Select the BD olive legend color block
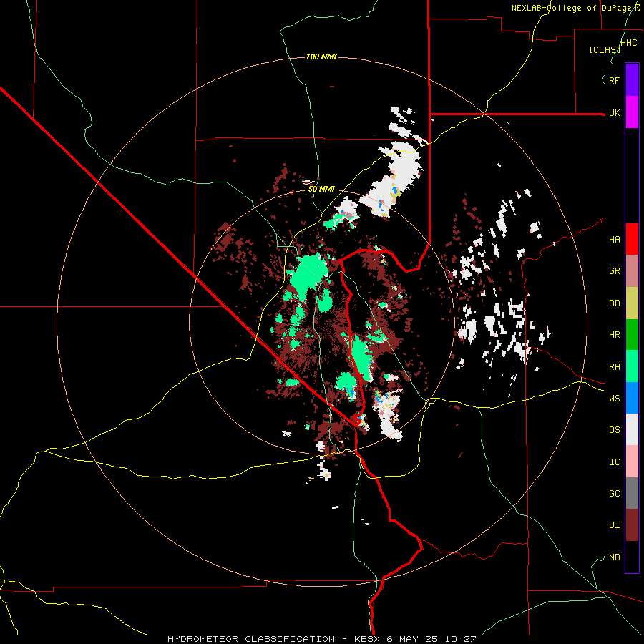The height and width of the screenshot is (644, 644). 632,303
